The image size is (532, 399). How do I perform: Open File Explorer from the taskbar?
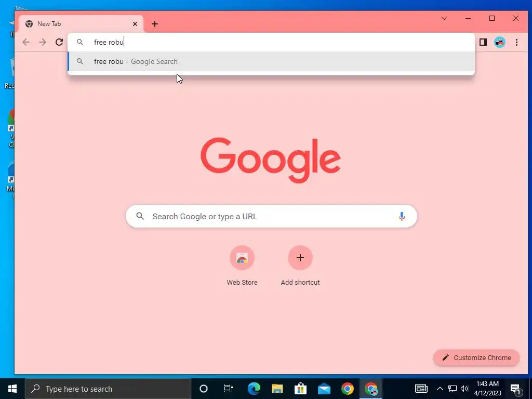click(277, 389)
